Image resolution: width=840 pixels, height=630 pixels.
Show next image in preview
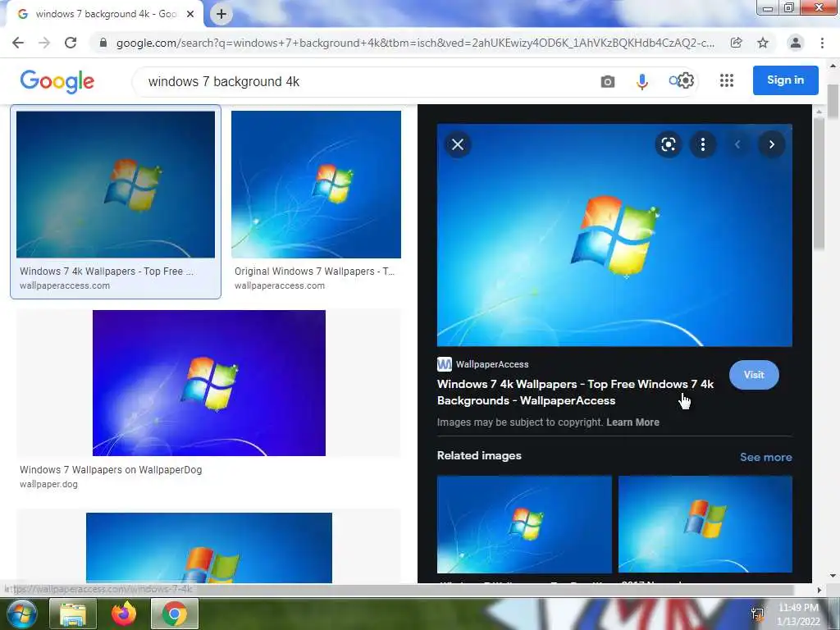(771, 144)
